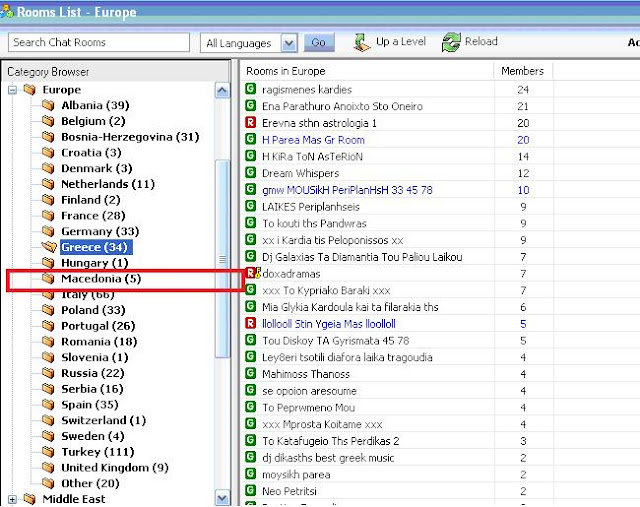Select the Greece (34) category

pos(96,247)
